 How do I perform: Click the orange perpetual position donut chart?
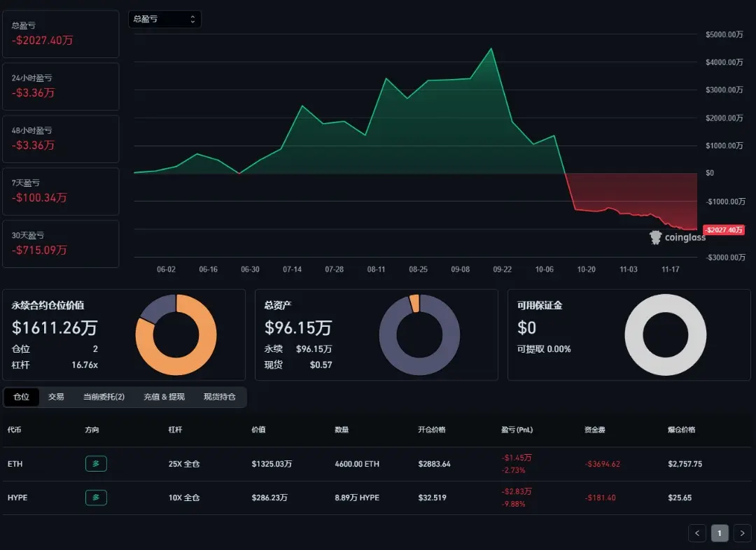(176, 334)
